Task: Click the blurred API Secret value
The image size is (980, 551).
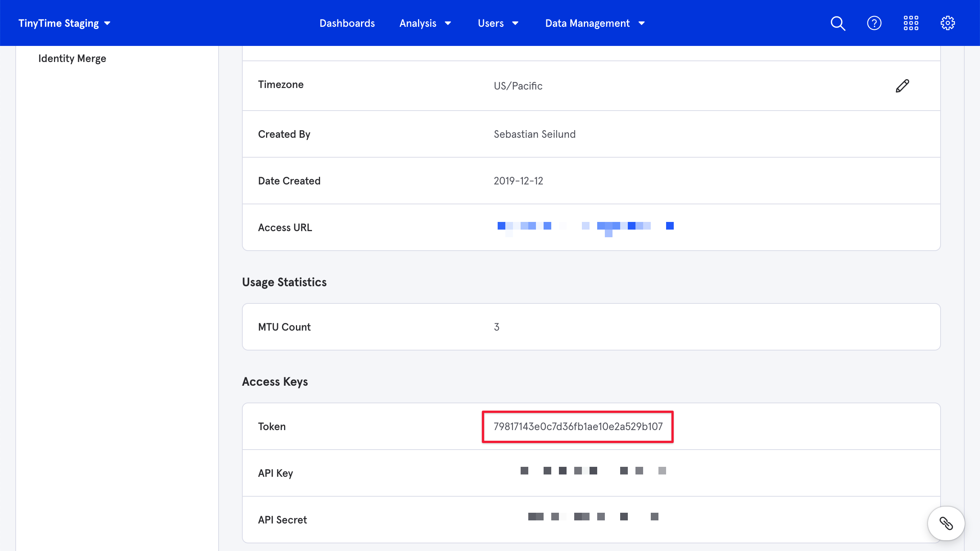Action: pos(593,517)
